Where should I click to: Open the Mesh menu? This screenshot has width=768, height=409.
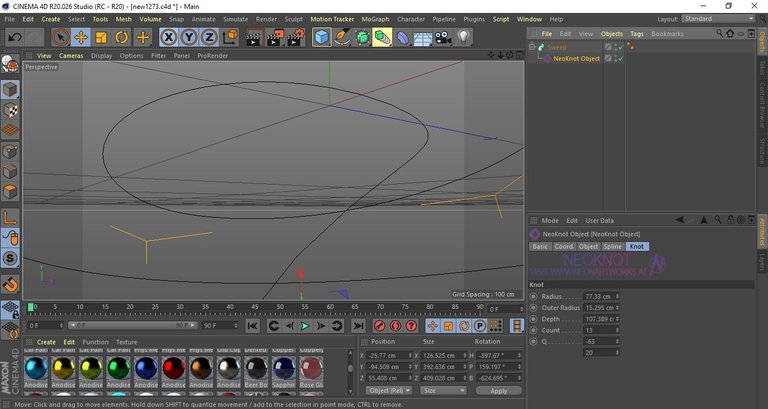click(123, 19)
